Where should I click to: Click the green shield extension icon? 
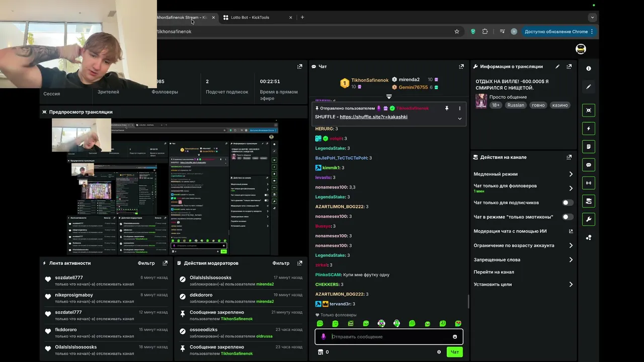point(473,31)
